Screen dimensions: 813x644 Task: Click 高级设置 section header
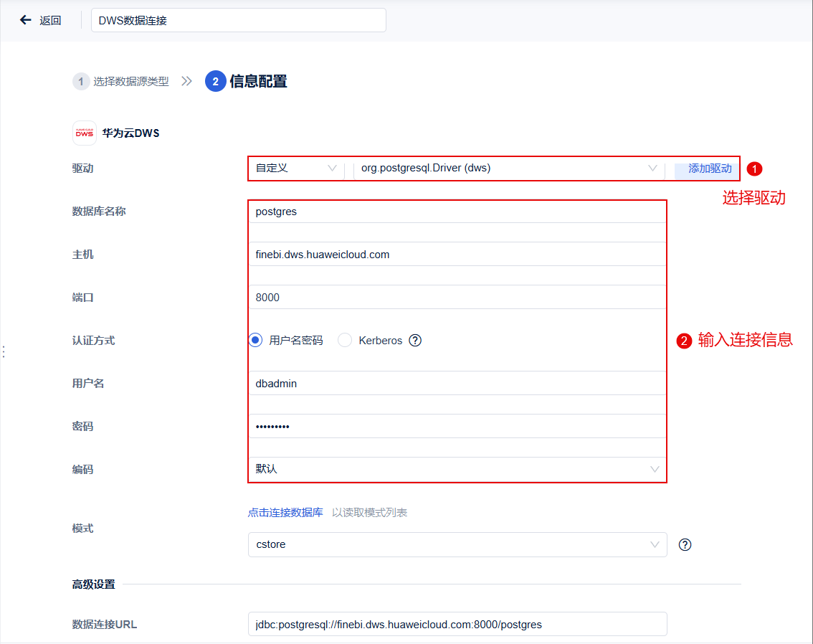[93, 584]
